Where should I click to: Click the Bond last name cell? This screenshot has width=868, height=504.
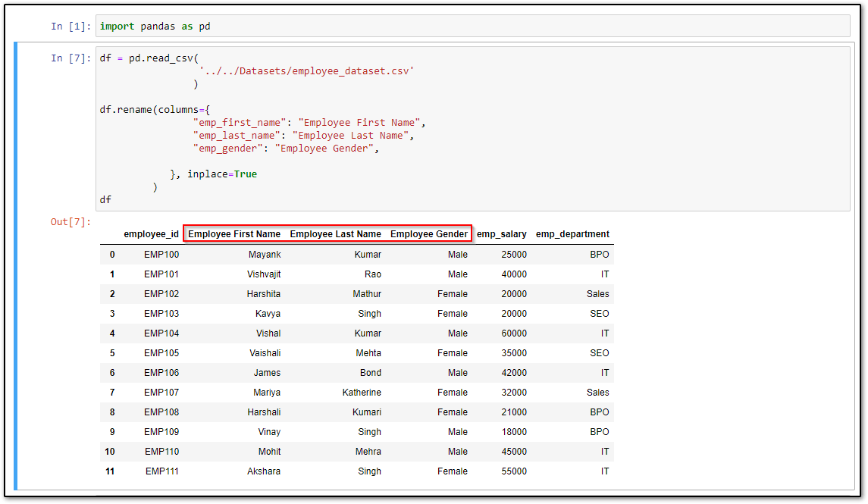(371, 372)
